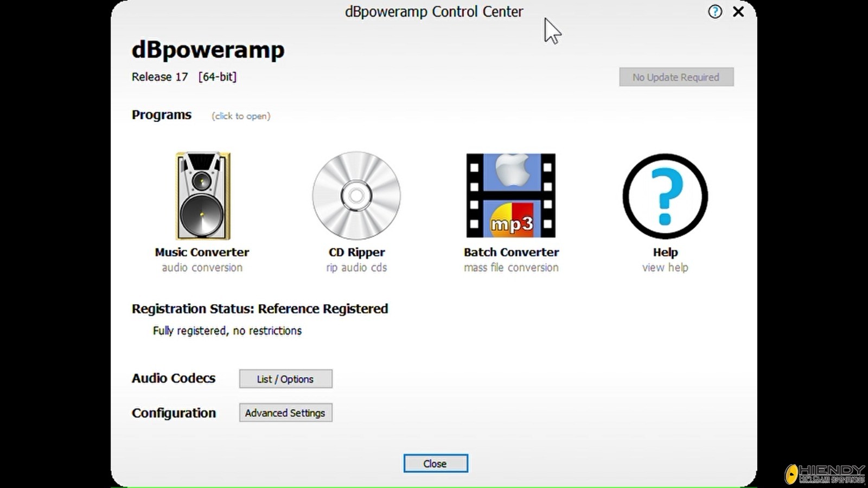Click the 'Fully registered, no restrictions' text

227,331
